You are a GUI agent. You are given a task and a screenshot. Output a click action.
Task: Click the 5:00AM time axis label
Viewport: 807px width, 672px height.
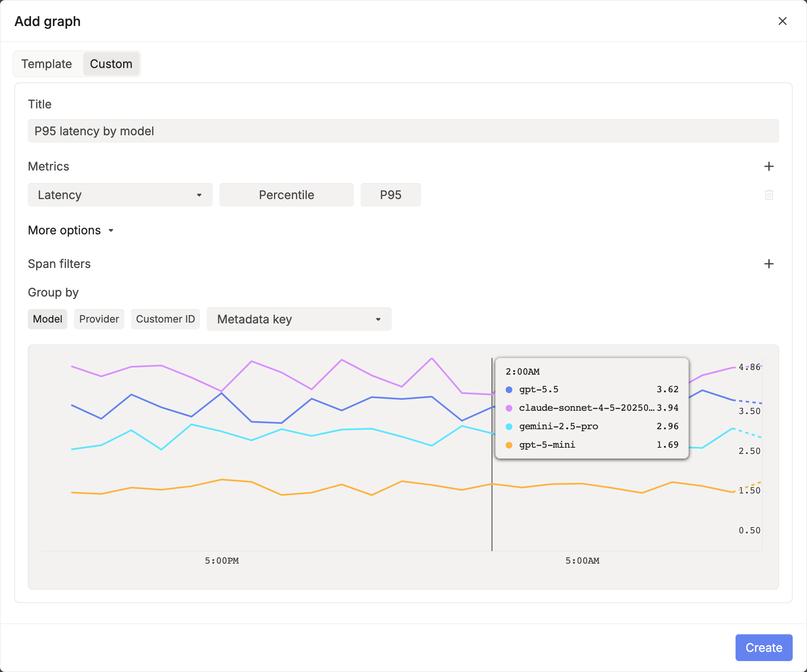(x=582, y=561)
